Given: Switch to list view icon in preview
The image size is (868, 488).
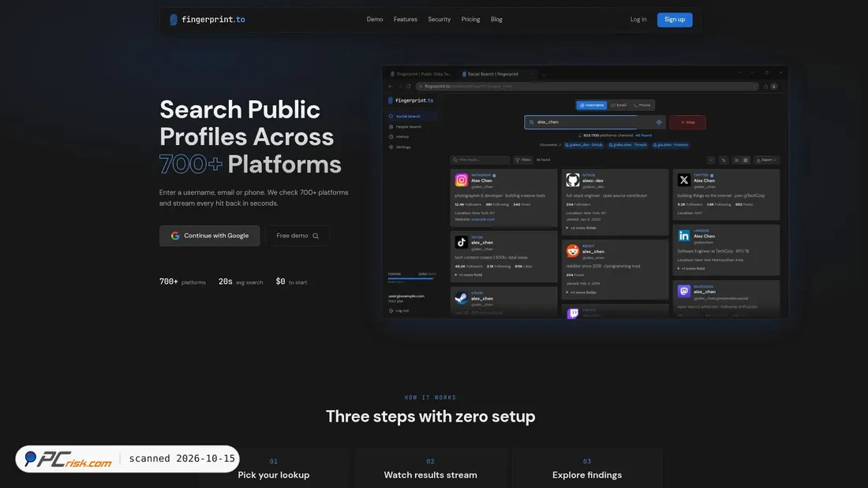Looking at the screenshot, I should click(736, 161).
